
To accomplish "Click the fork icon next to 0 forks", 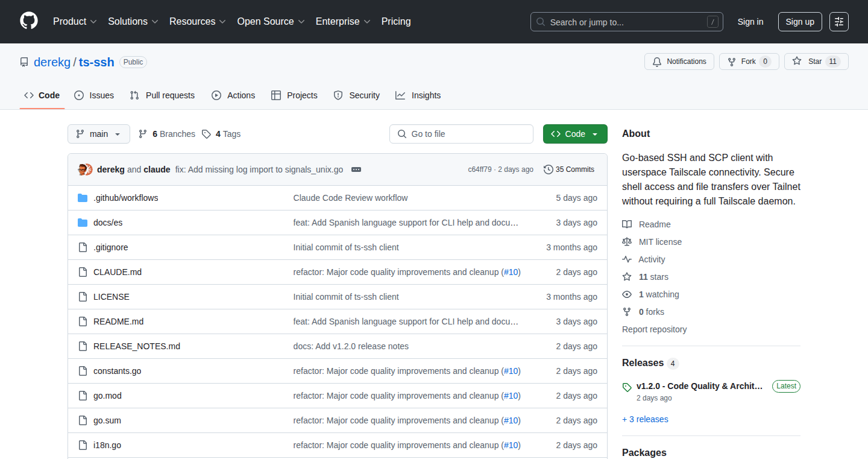I will pyautogui.click(x=627, y=312).
